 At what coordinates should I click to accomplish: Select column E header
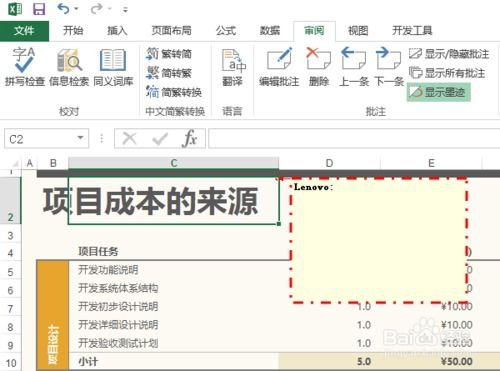pos(431,163)
